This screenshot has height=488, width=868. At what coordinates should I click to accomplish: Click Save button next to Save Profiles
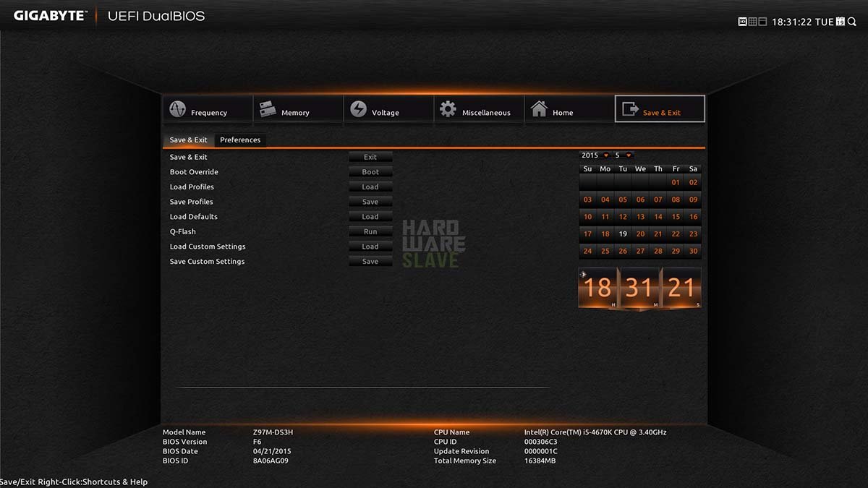coord(370,202)
